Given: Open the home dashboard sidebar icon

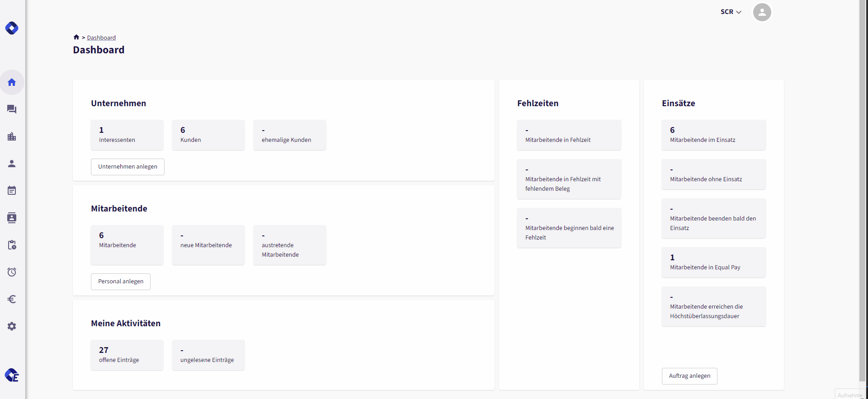Looking at the screenshot, I should tap(12, 82).
